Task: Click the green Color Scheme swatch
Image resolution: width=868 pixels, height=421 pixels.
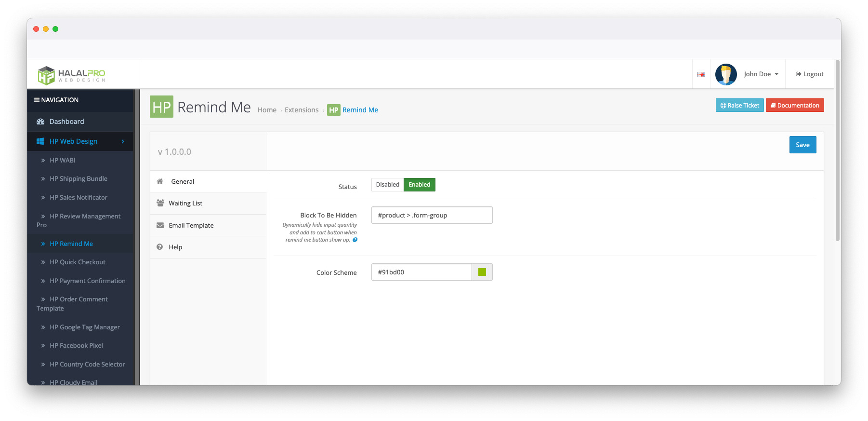Action: (482, 272)
